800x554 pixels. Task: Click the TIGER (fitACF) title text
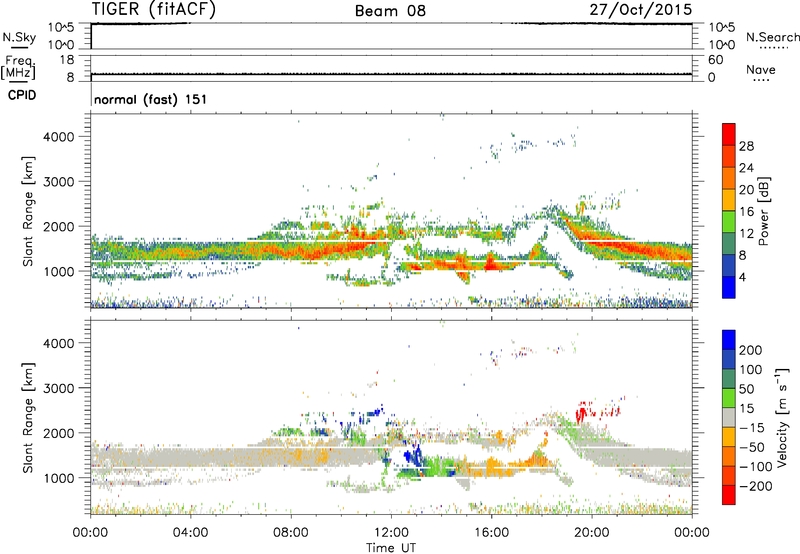tap(154, 9)
